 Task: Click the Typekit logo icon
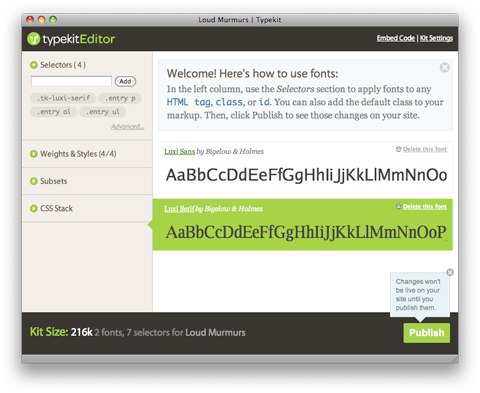tap(33, 39)
